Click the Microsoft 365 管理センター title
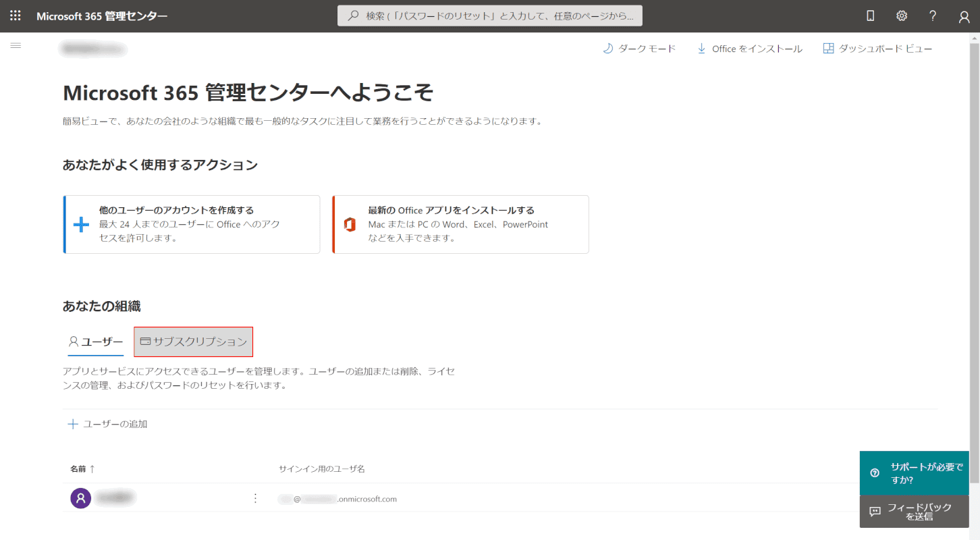 pyautogui.click(x=102, y=16)
